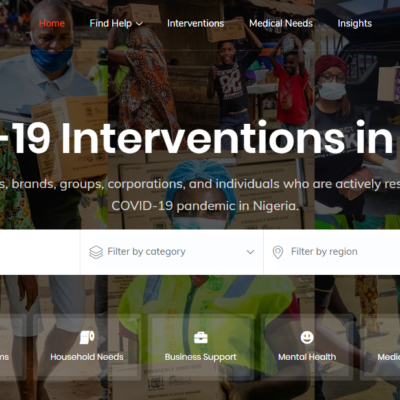The width and height of the screenshot is (400, 400).
Task: Open the Medical Needs navigation link
Action: coord(281,23)
